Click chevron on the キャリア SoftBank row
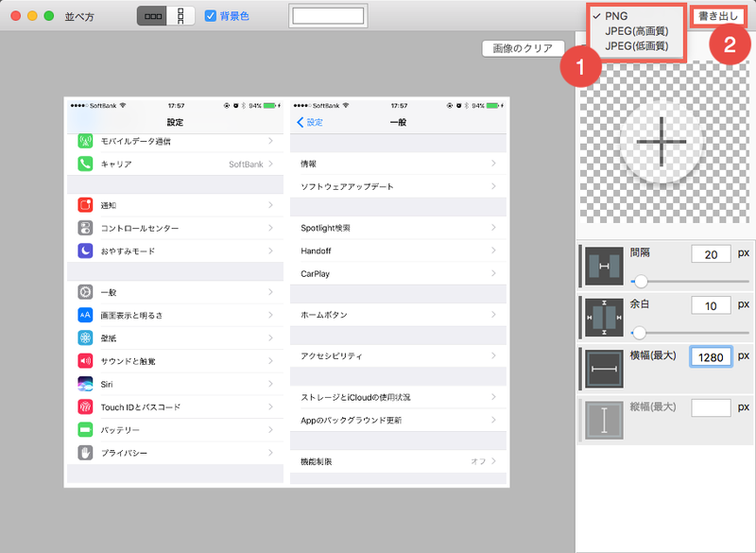The image size is (756, 553). (x=271, y=164)
